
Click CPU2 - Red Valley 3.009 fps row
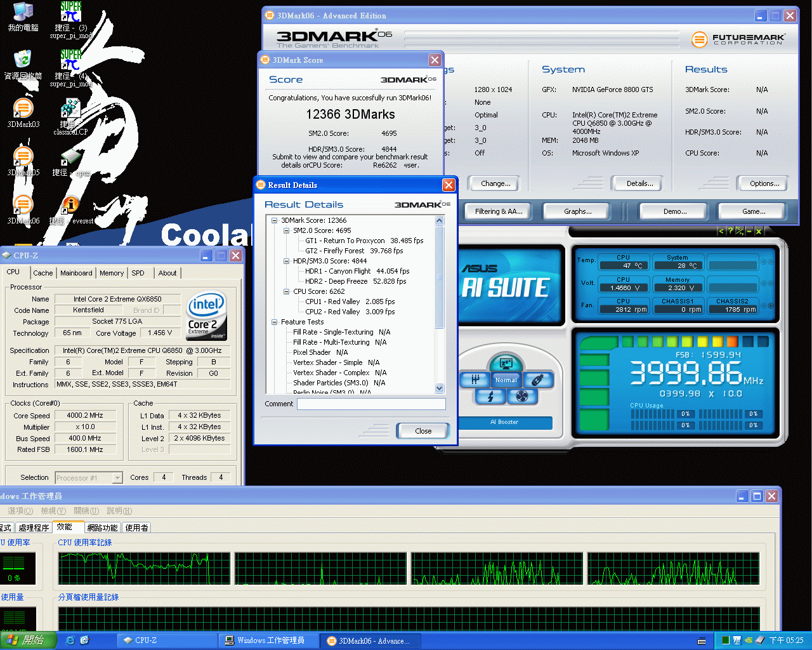[x=350, y=312]
